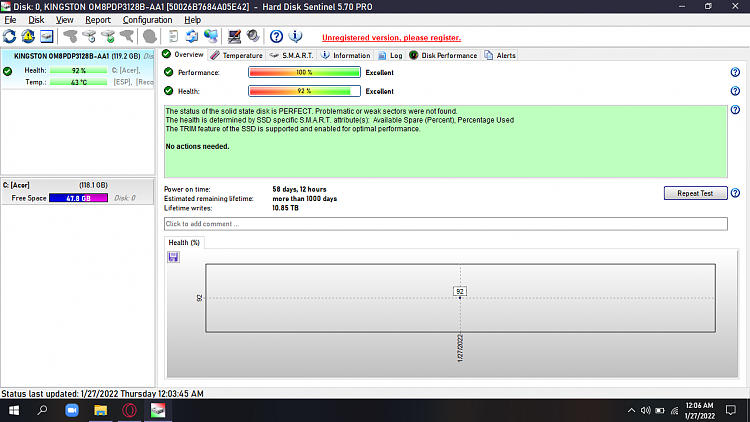The height and width of the screenshot is (422, 750).
Task: Open Opera browser from the taskbar
Action: pyautogui.click(x=129, y=411)
